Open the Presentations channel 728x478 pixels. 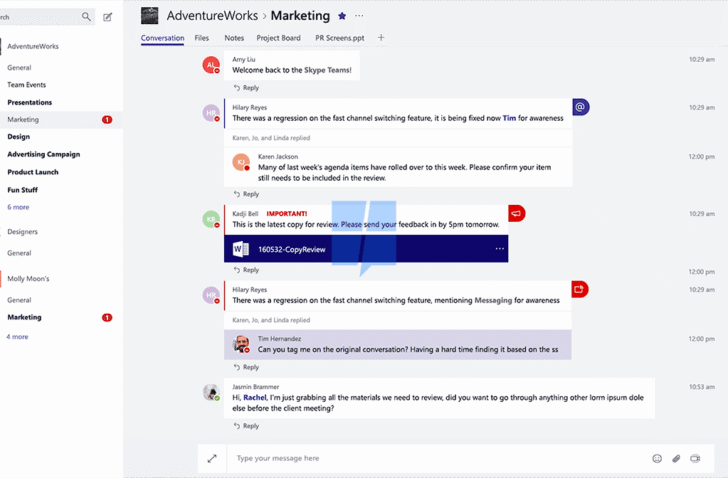click(30, 103)
